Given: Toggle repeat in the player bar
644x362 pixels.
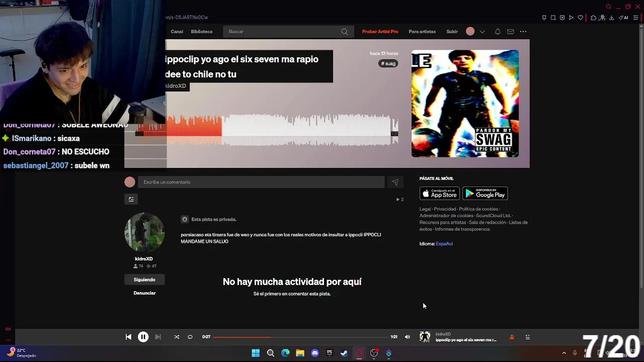Looking at the screenshot, I should [x=190, y=337].
